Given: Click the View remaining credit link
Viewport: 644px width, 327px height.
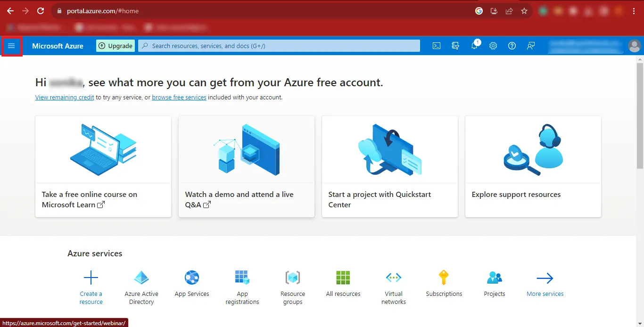Looking at the screenshot, I should 64,97.
